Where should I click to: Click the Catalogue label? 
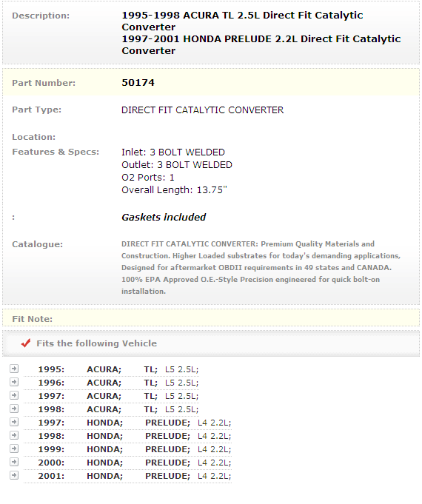click(37, 244)
